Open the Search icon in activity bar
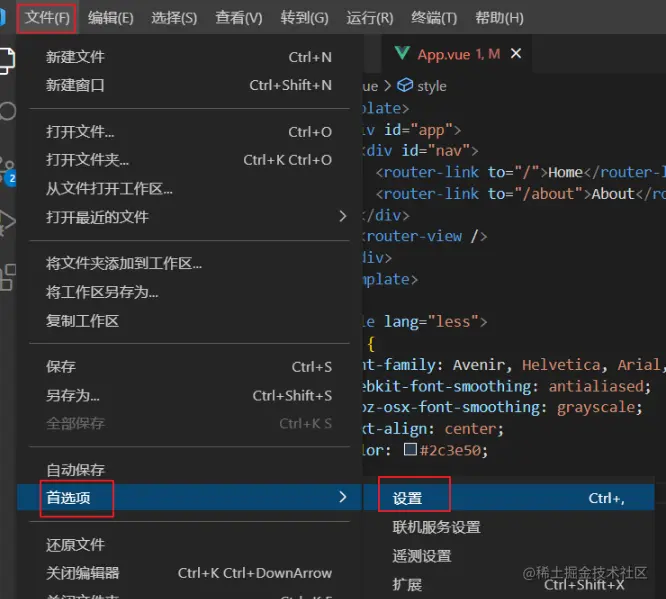The width and height of the screenshot is (666, 599). click(7, 112)
